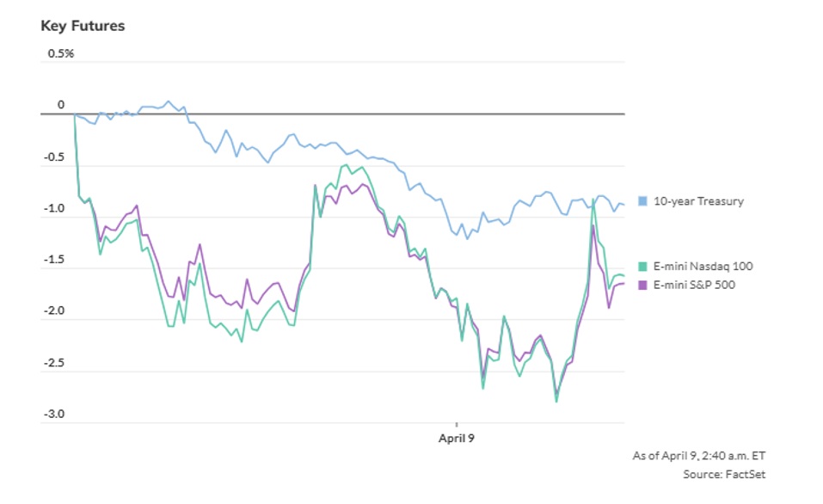Select the 10-year Treasury legend label

click(x=698, y=201)
